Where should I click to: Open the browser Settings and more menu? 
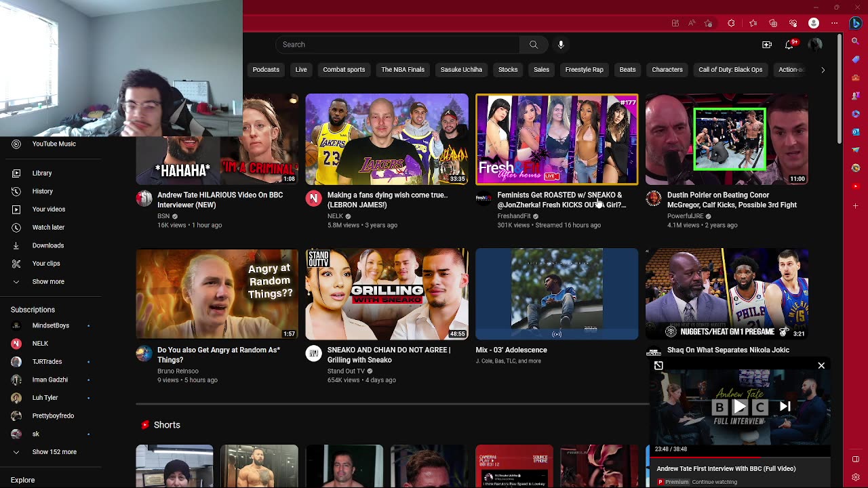[x=834, y=23]
